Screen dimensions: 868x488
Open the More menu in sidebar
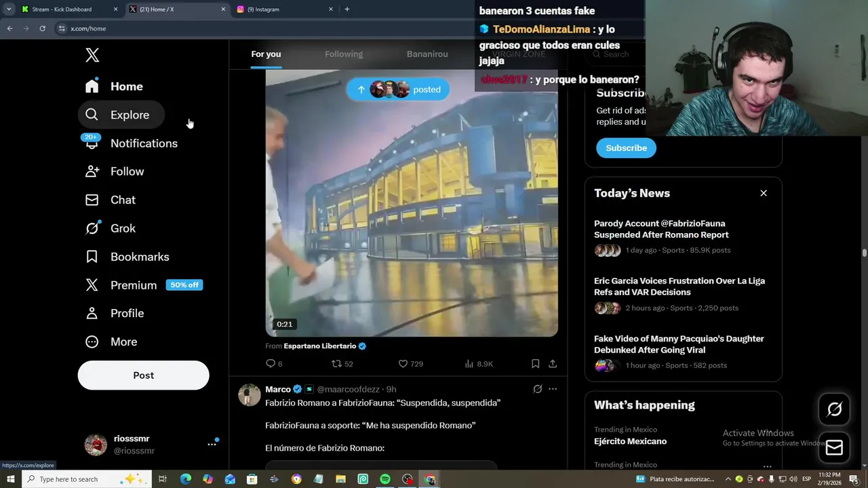(x=111, y=342)
